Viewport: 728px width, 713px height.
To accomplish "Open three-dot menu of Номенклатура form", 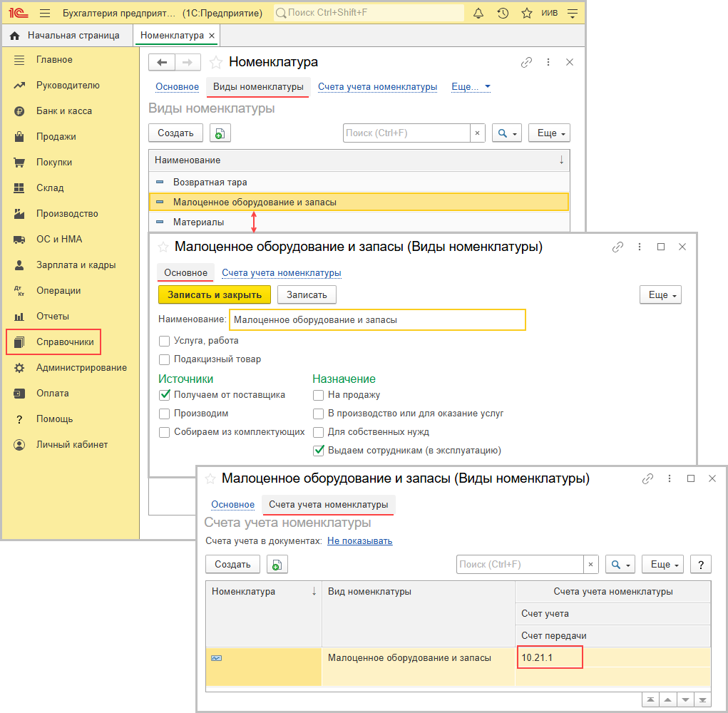I will [548, 62].
